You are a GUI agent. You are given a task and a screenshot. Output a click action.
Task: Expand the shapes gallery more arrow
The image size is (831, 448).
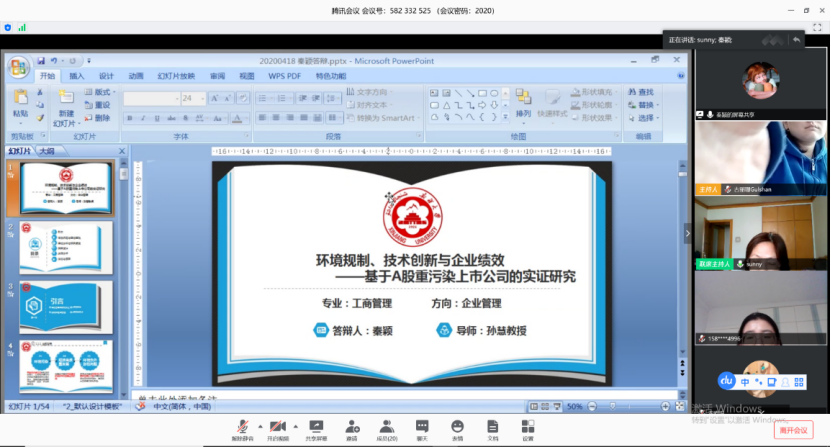point(505,117)
